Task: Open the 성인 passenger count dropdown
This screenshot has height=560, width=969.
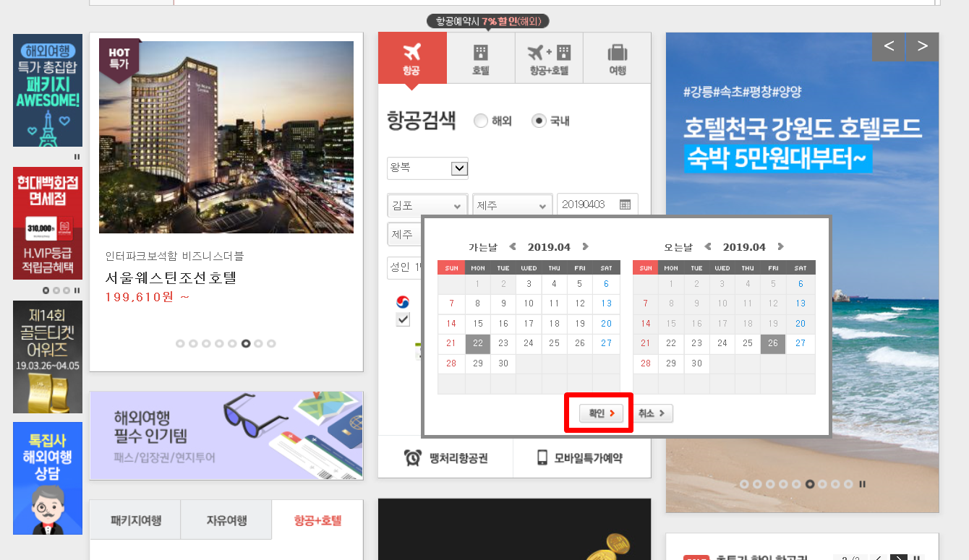Action: [x=405, y=267]
